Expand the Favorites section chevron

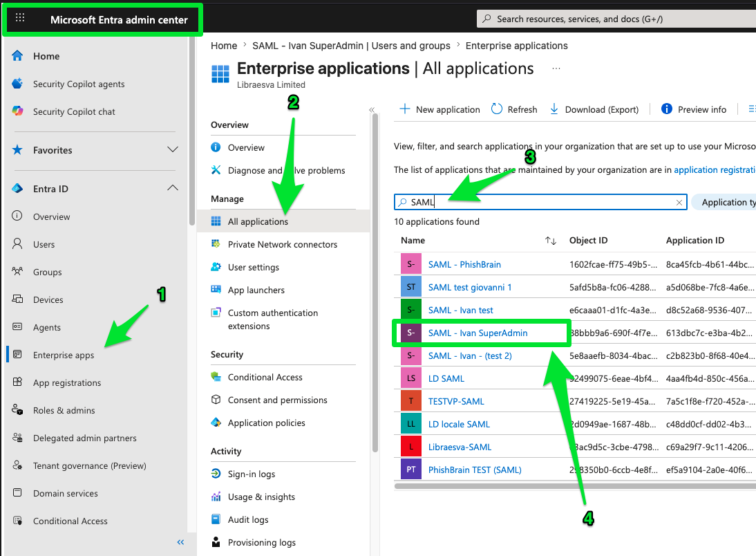click(x=173, y=149)
